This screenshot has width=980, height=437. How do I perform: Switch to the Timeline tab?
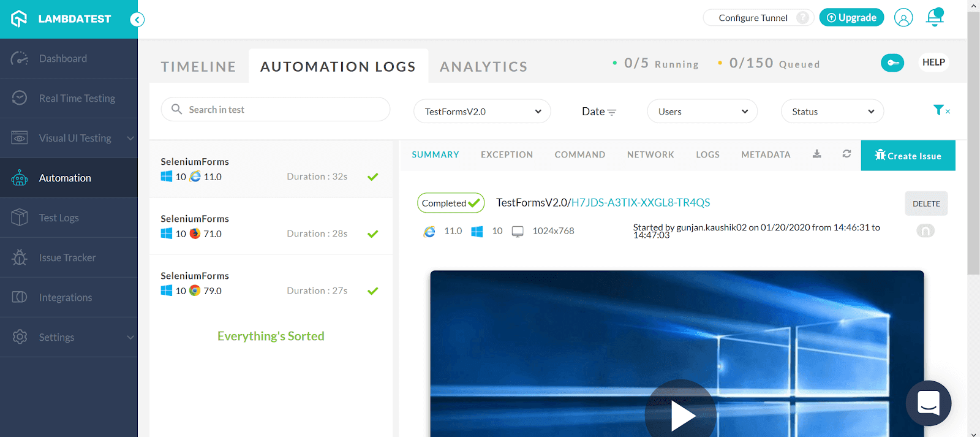click(198, 66)
